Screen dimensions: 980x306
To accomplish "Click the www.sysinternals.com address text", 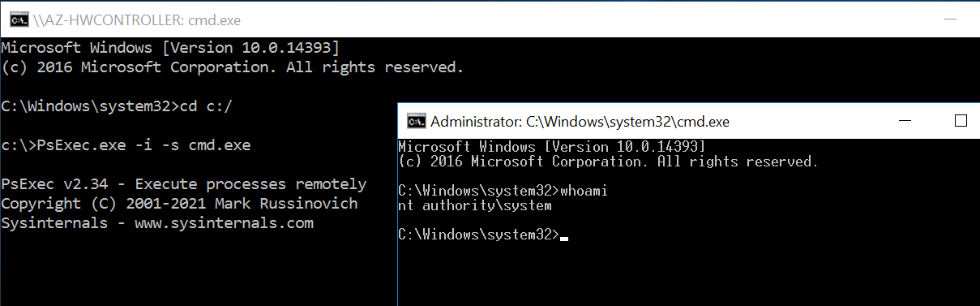I will 225,223.
